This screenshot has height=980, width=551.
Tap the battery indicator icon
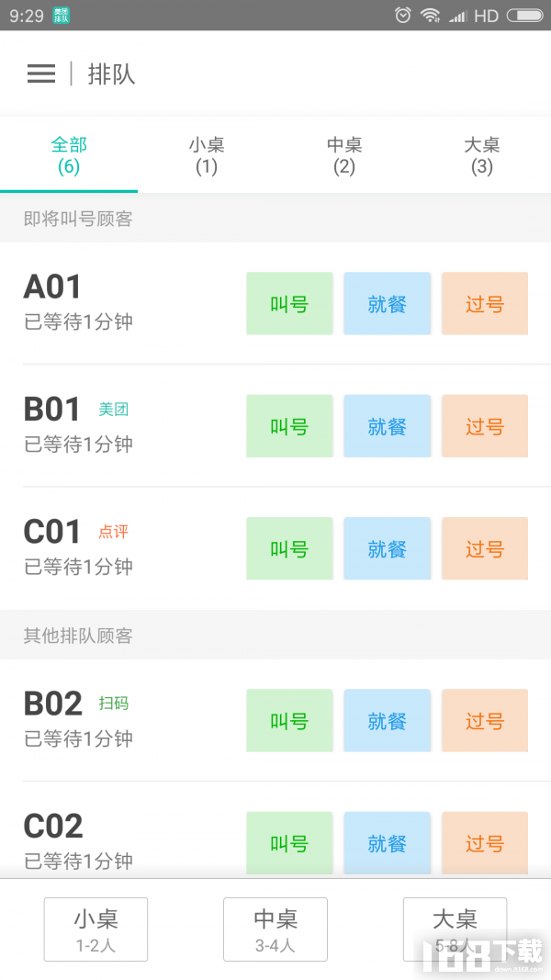pos(524,15)
